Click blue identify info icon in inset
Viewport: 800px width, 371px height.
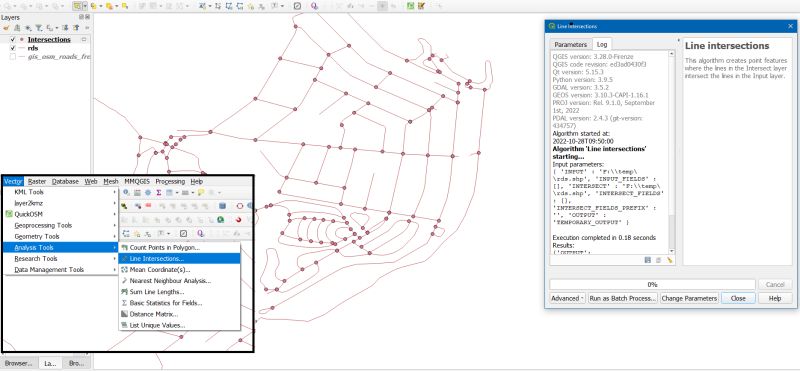(x=126, y=192)
